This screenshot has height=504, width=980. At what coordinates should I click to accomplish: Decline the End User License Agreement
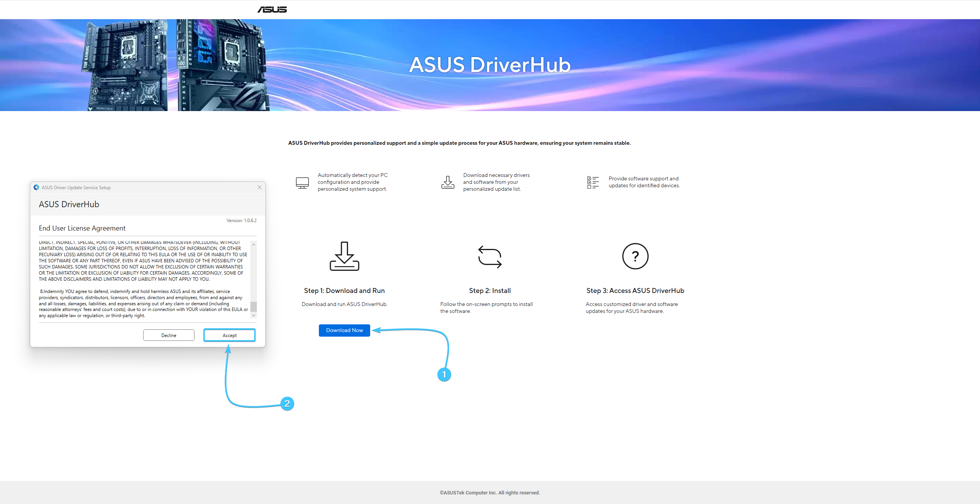169,335
